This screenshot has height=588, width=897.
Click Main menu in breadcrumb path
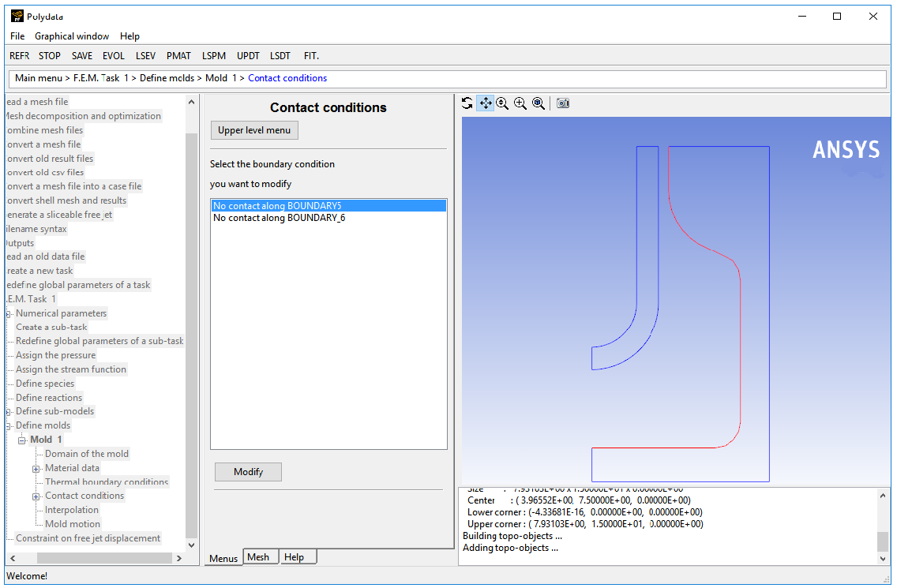[39, 78]
